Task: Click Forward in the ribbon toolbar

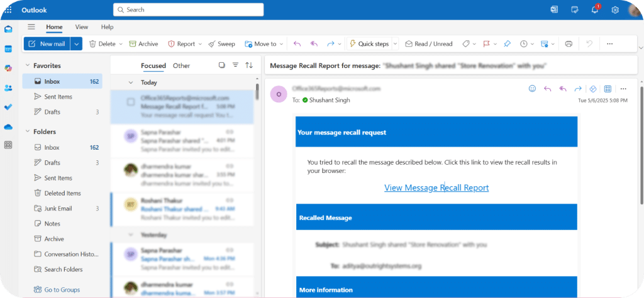Action: pyautogui.click(x=331, y=44)
